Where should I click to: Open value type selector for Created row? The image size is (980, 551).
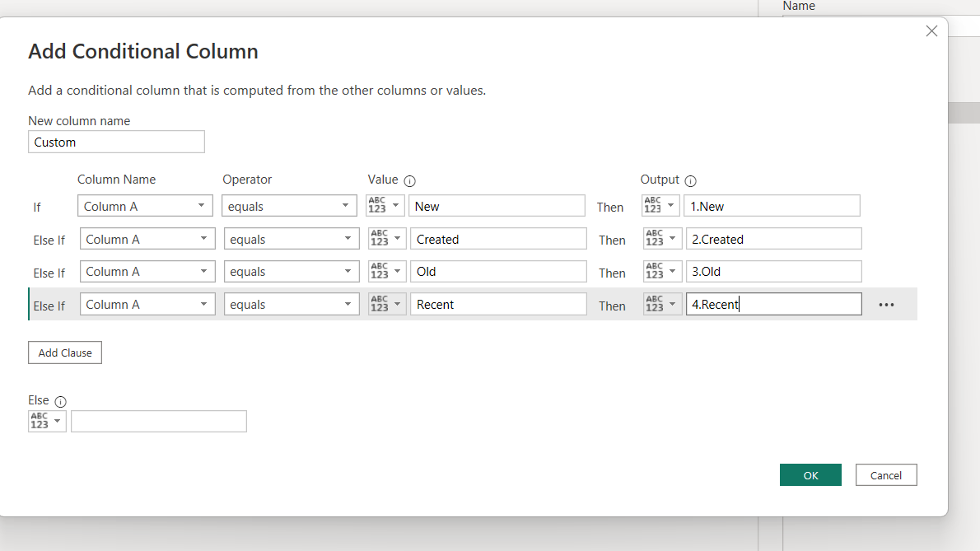click(x=387, y=239)
